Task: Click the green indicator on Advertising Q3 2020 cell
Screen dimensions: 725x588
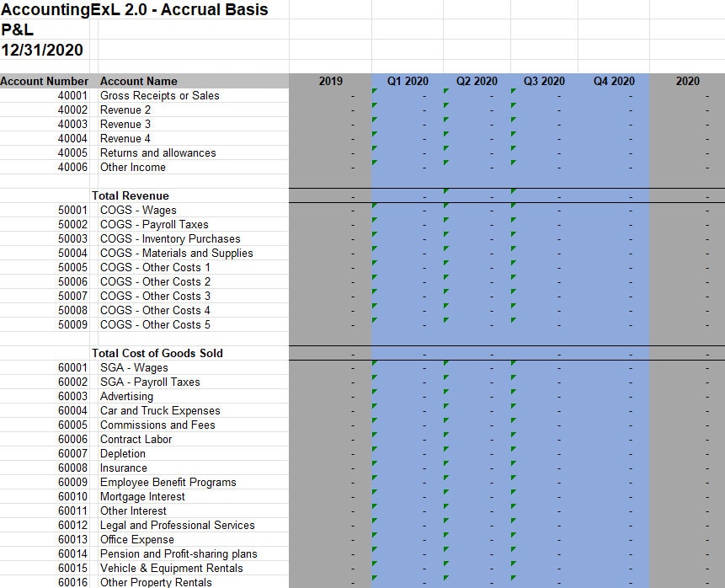Action: pyautogui.click(x=513, y=393)
